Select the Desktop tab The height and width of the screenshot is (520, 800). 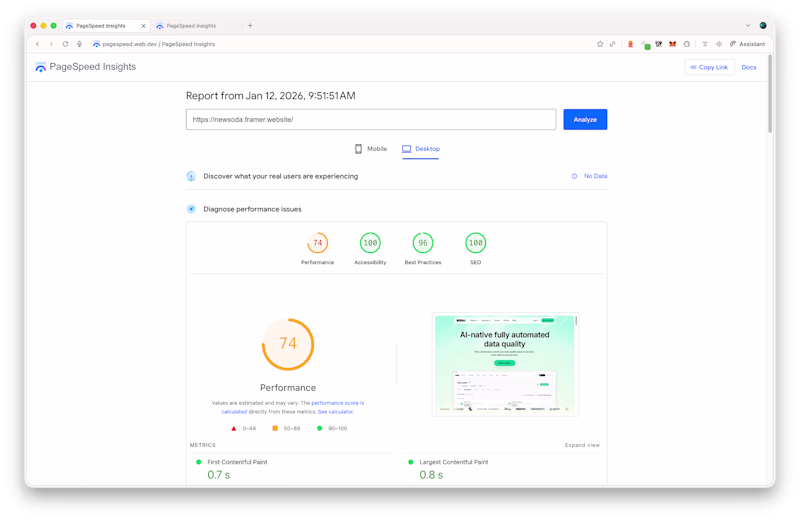point(420,148)
